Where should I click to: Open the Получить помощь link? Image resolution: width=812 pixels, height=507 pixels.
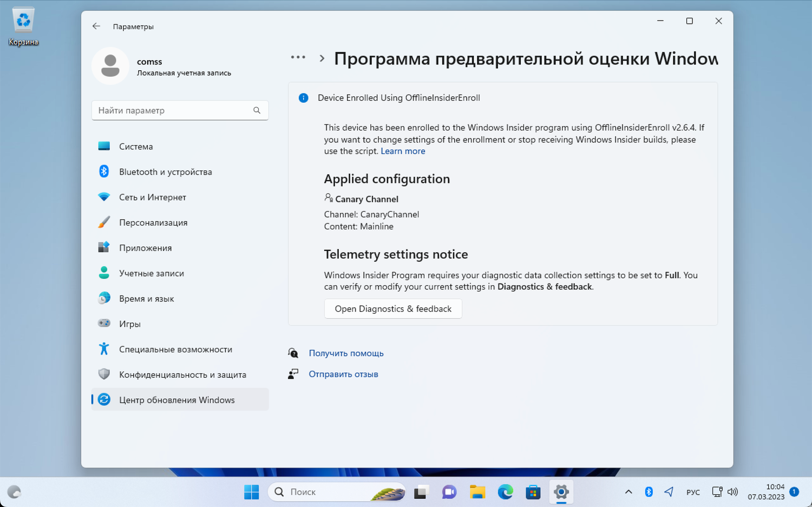coord(346,353)
